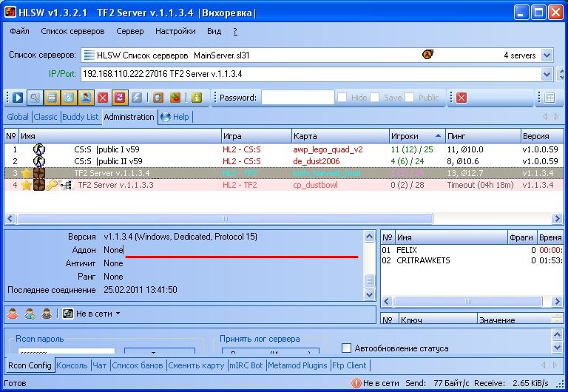The height and width of the screenshot is (392, 568).
Task: Switch to the Консоль tab
Action: [x=72, y=365]
